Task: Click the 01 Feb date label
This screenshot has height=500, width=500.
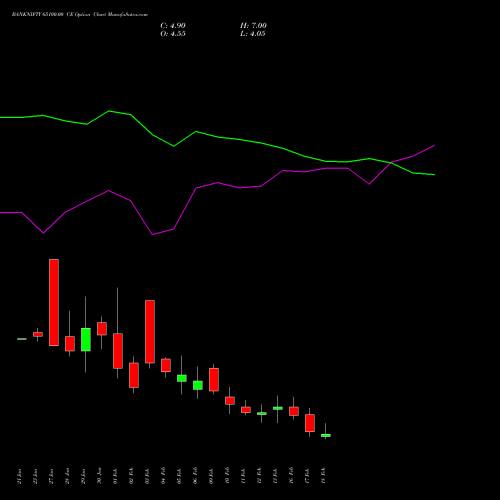Action: pos(116,476)
